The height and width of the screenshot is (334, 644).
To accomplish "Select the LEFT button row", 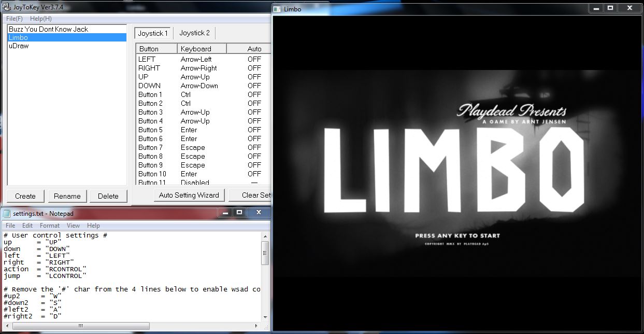I will 203,59.
